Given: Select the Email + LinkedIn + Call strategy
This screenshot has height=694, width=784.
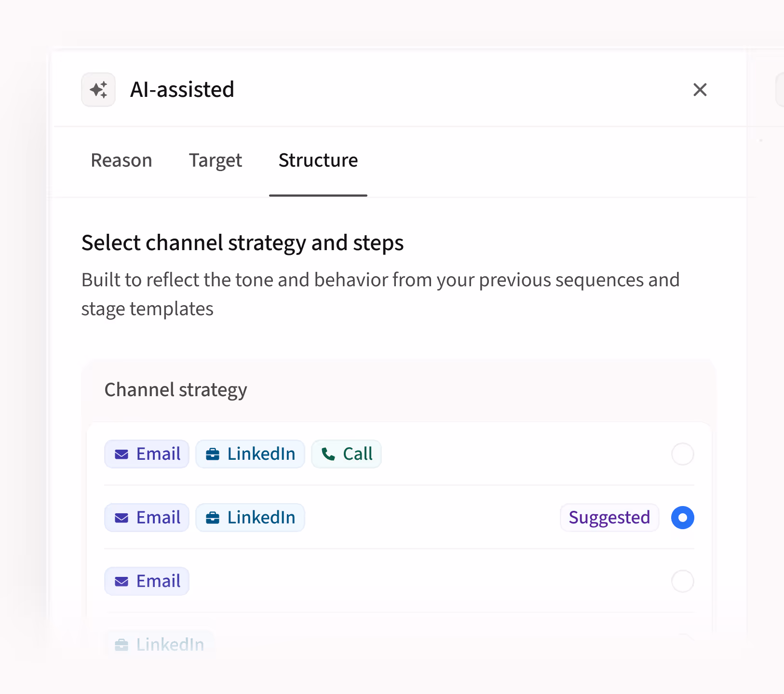Looking at the screenshot, I should pyautogui.click(x=682, y=454).
